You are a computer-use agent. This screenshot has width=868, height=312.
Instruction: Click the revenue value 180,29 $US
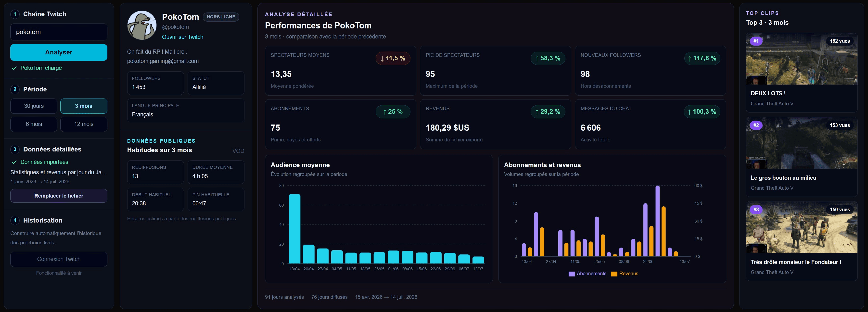pos(447,128)
